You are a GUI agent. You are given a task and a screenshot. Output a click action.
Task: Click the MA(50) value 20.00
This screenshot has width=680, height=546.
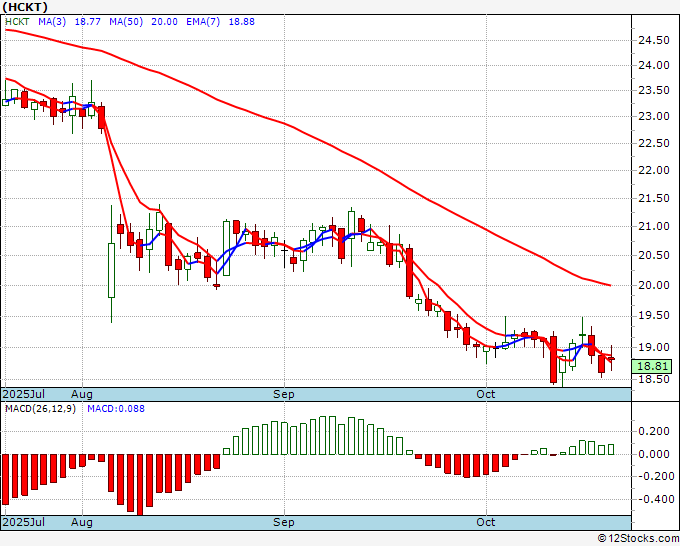(164, 22)
